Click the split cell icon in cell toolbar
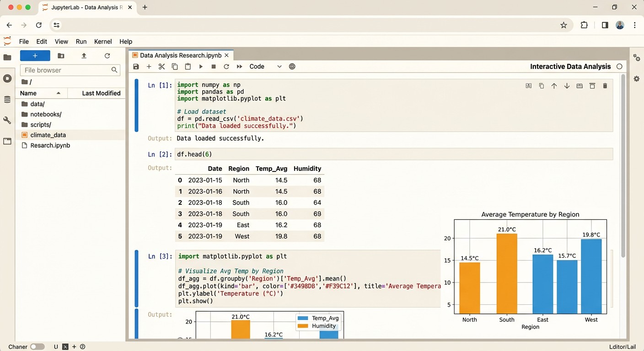 pos(529,86)
